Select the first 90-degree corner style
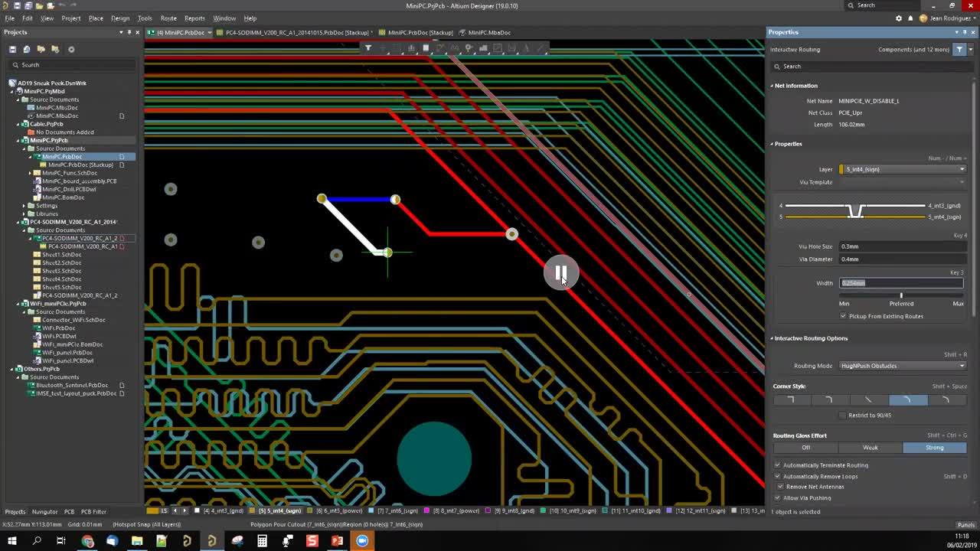 (792, 400)
